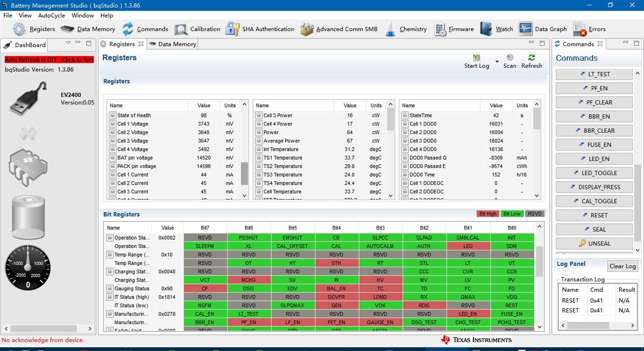The width and height of the screenshot is (644, 351).
Task: Click lock icon beside State of Health
Action: coord(112,115)
